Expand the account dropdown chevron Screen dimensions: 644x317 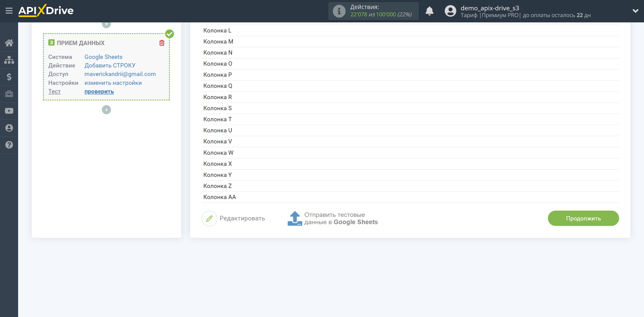click(x=635, y=11)
